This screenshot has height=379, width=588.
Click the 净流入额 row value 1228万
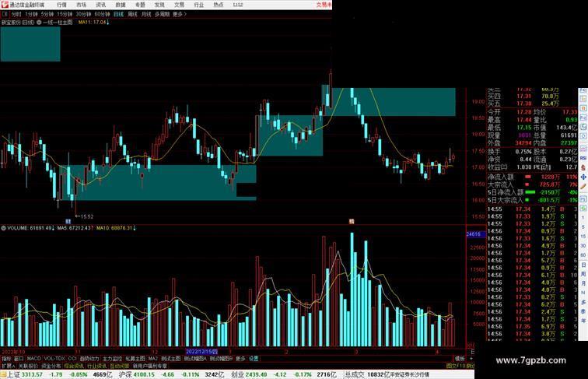click(x=551, y=177)
